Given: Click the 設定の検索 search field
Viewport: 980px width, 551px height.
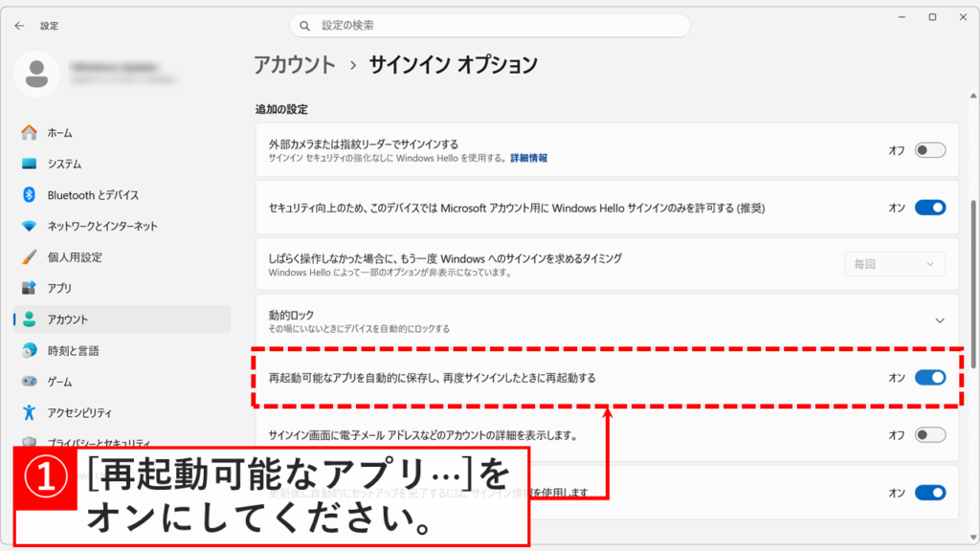Looking at the screenshot, I should pos(488,25).
